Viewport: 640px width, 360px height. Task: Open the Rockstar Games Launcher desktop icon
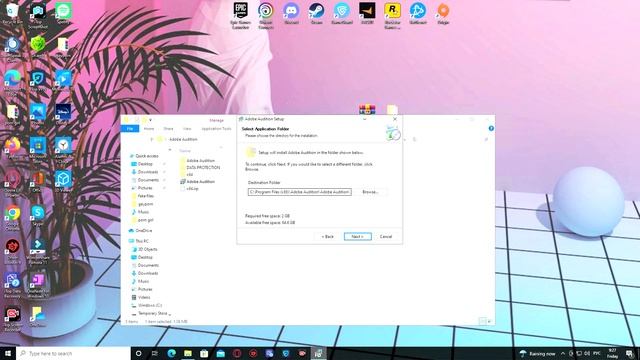click(x=392, y=16)
